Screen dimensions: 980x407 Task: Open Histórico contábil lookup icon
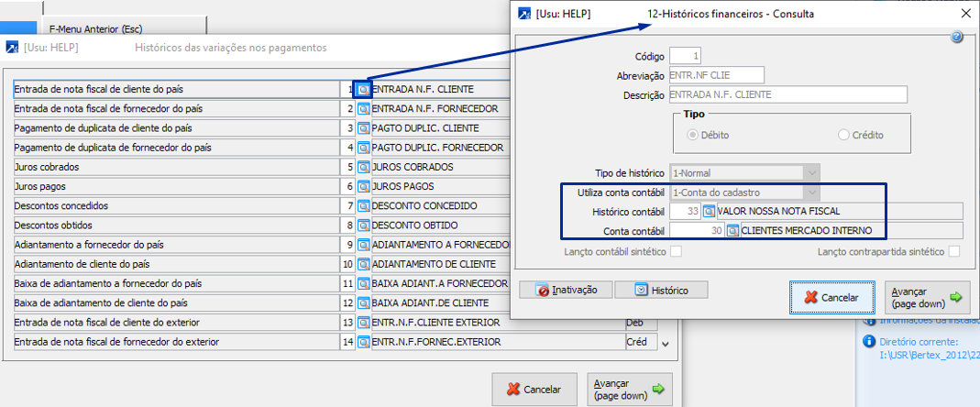tap(710, 212)
